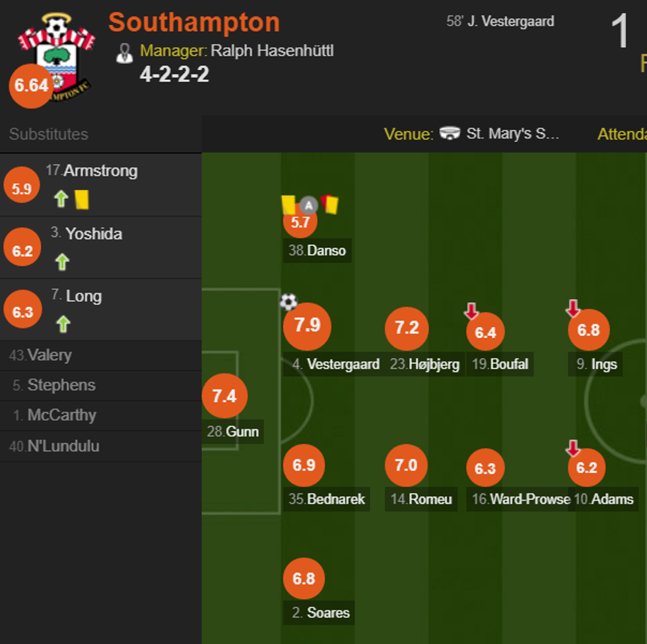The width and height of the screenshot is (647, 644).
Task: Click the 6.64 team rating badge
Action: click(31, 86)
